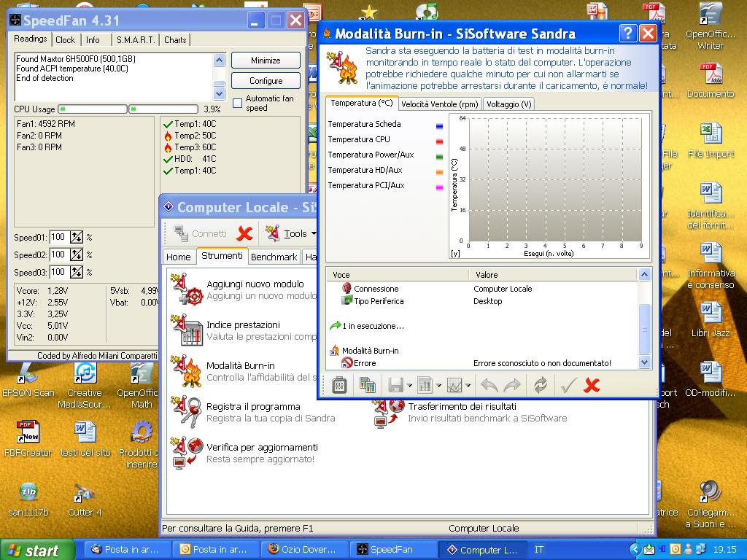Click the Speed03 spinner arrows in SpeedFan

[77, 273]
